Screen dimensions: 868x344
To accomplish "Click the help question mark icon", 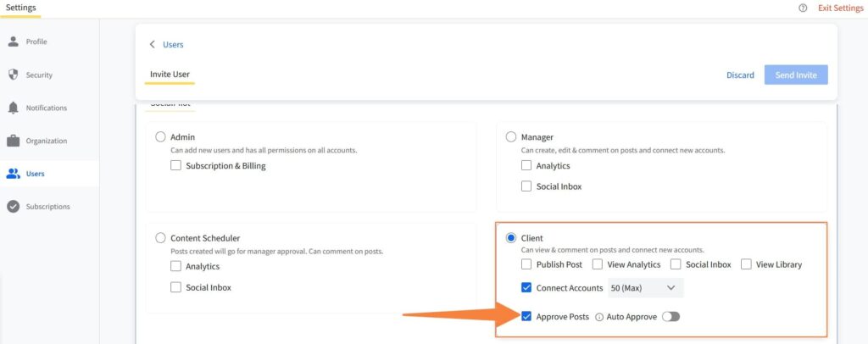I will pyautogui.click(x=802, y=8).
